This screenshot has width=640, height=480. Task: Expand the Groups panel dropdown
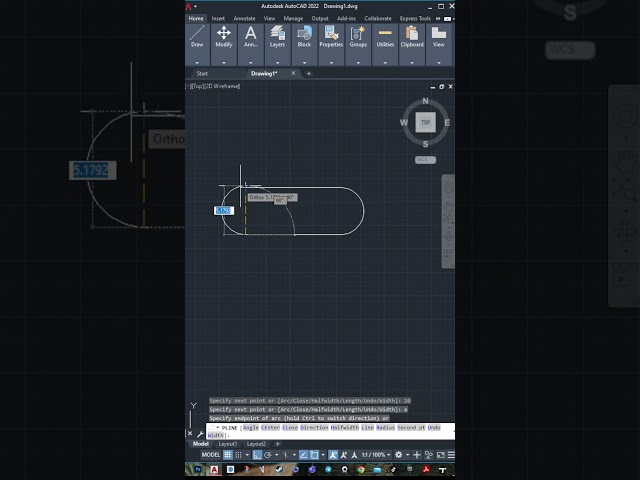pyautogui.click(x=358, y=63)
